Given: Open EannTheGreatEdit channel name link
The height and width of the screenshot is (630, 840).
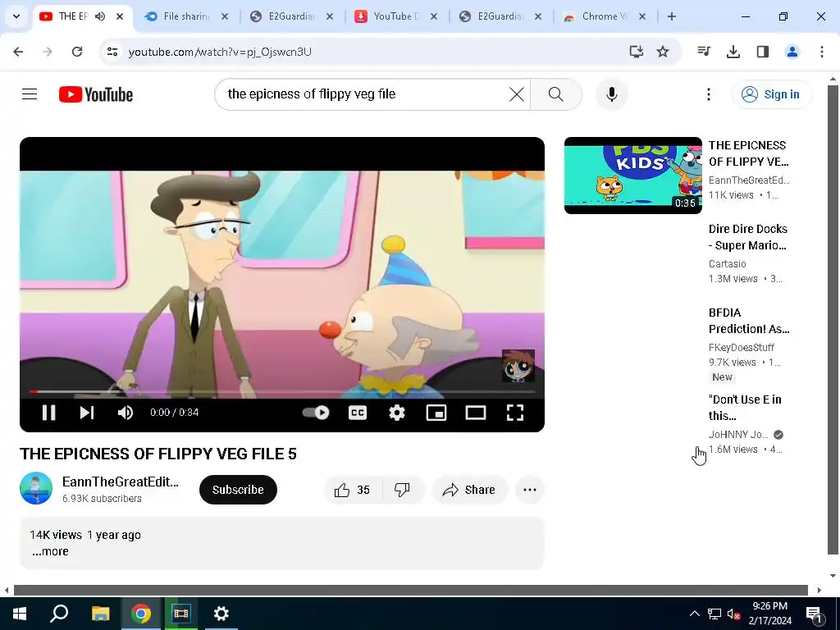Looking at the screenshot, I should tap(121, 482).
